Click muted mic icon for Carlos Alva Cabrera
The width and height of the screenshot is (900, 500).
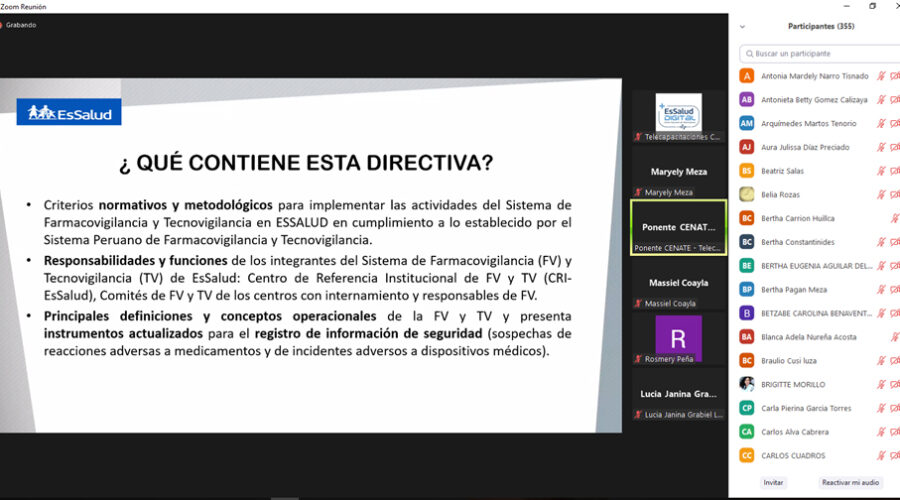pos(881,432)
